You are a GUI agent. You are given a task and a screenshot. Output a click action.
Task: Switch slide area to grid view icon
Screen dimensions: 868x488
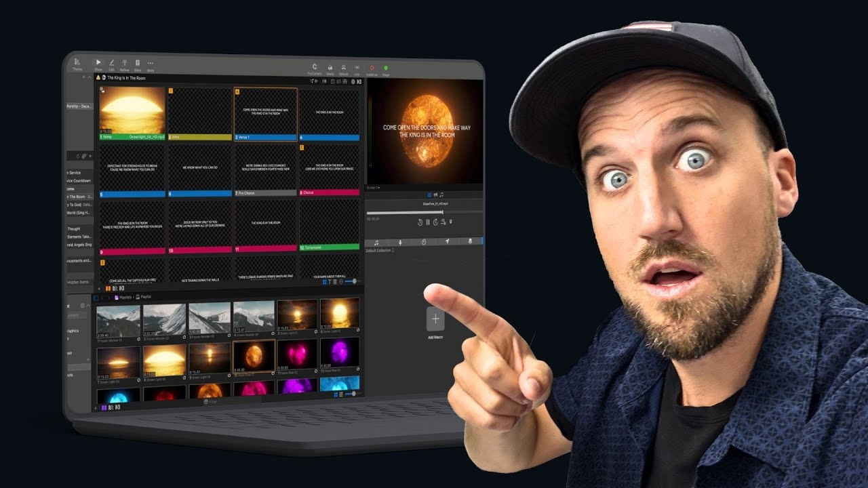(323, 281)
